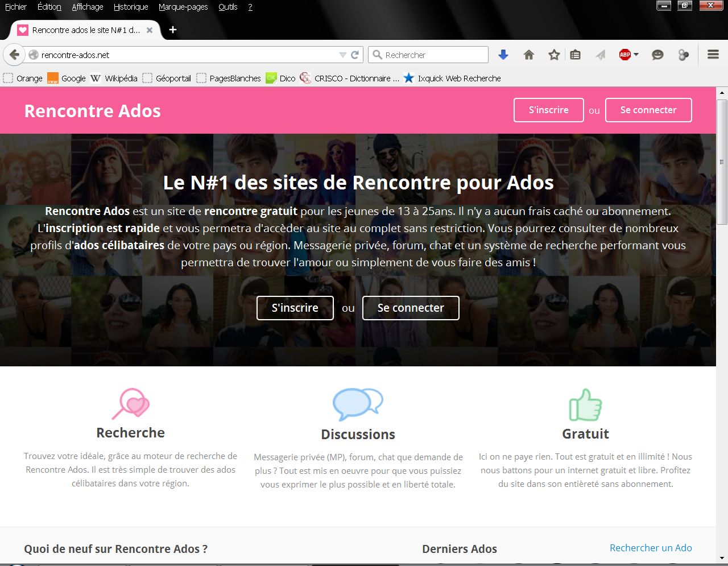Open a new tab with plus button

point(173,30)
